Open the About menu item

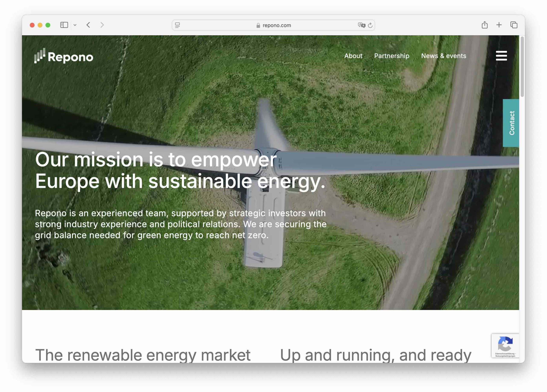tap(353, 56)
